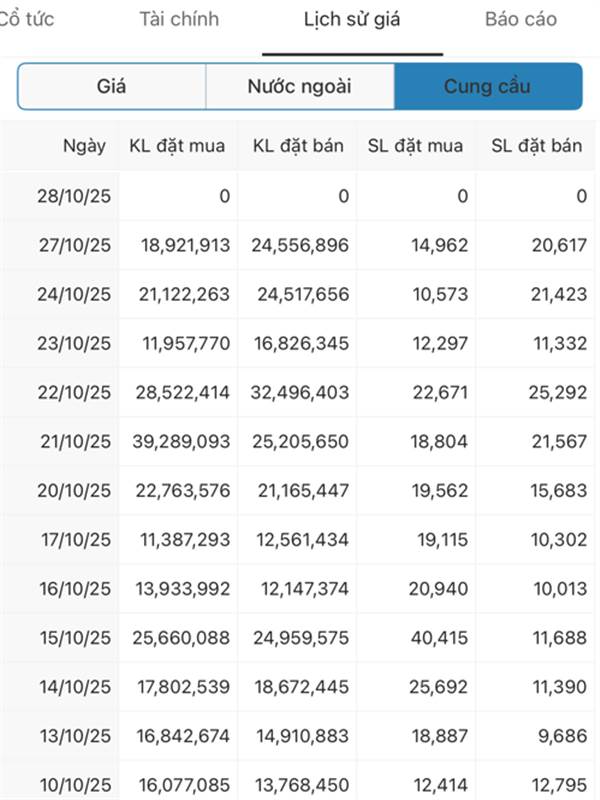The height and width of the screenshot is (800, 600).
Task: Click the SL đặt bán column header
Action: coord(536,146)
